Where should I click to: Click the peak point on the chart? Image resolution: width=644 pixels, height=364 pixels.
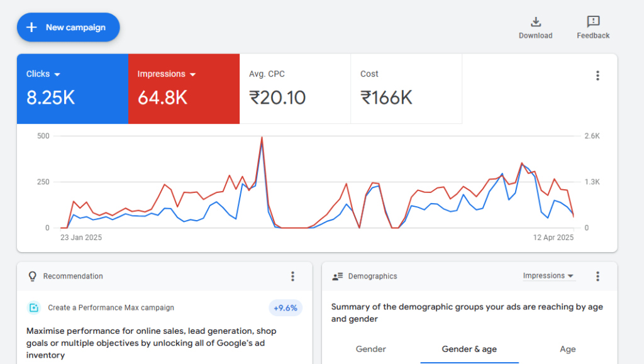tap(262, 137)
